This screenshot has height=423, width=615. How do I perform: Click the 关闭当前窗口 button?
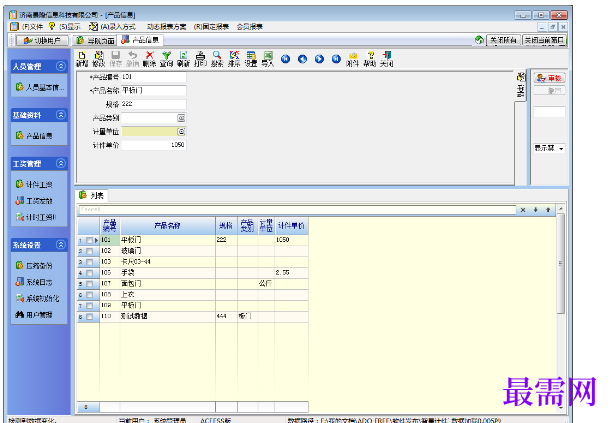pos(544,40)
